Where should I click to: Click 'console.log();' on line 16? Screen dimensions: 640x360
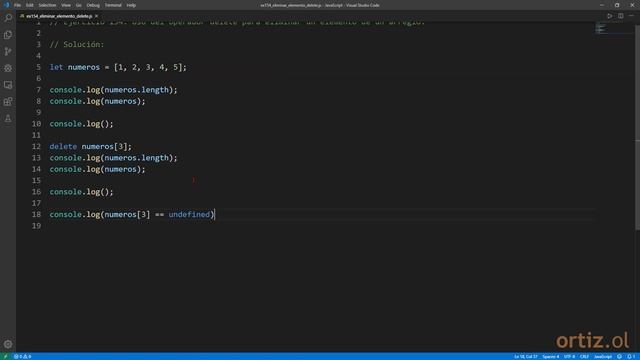pos(82,191)
